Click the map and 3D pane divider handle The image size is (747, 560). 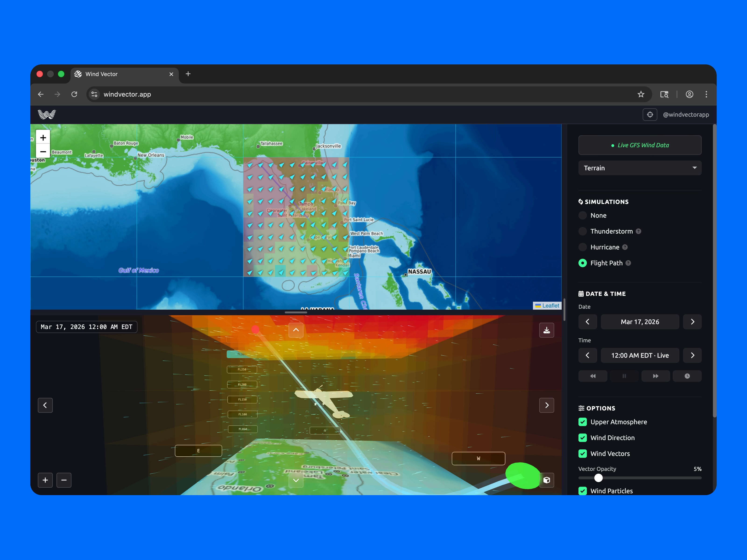[x=296, y=313]
